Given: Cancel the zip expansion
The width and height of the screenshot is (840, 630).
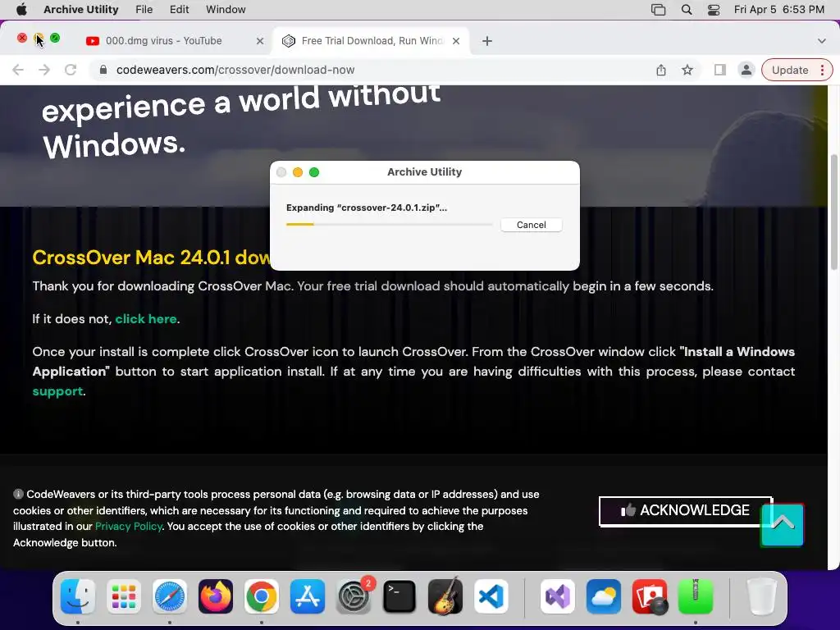Looking at the screenshot, I should [532, 225].
